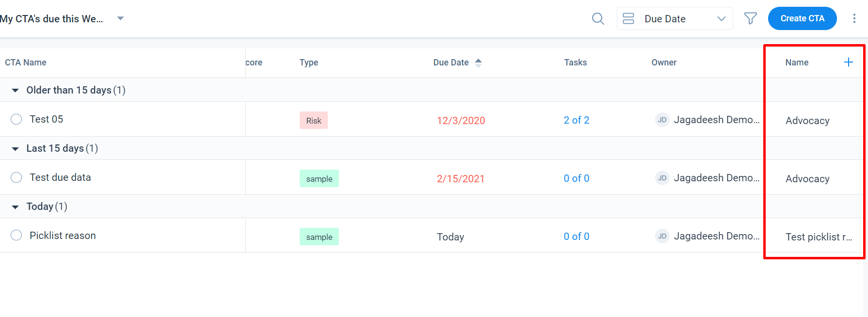Collapse the Older than 15 days group
868x317 pixels.
coord(15,90)
